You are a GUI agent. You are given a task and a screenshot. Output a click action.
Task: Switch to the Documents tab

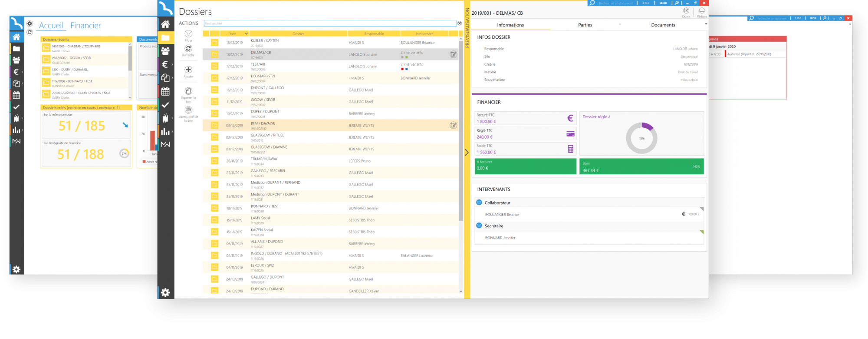tap(663, 25)
